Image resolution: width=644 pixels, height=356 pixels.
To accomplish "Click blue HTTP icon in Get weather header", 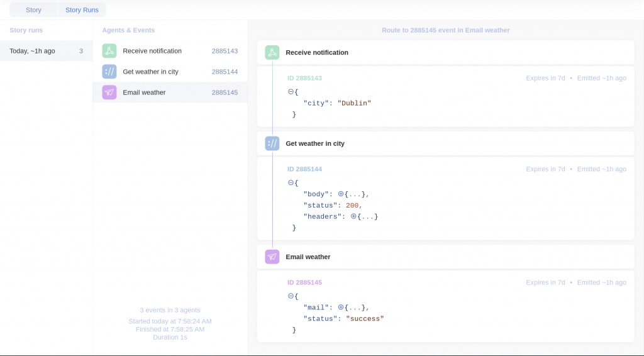I will tap(272, 143).
